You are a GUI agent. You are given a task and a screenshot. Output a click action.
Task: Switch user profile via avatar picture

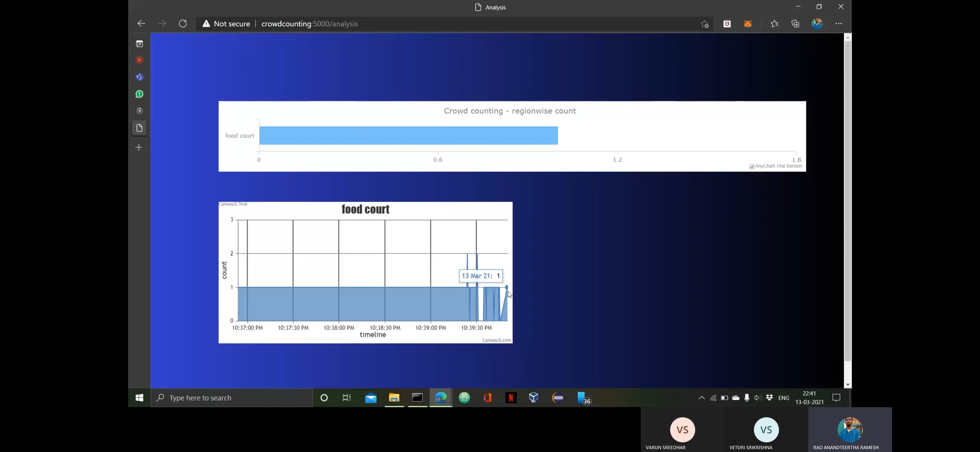(x=817, y=24)
